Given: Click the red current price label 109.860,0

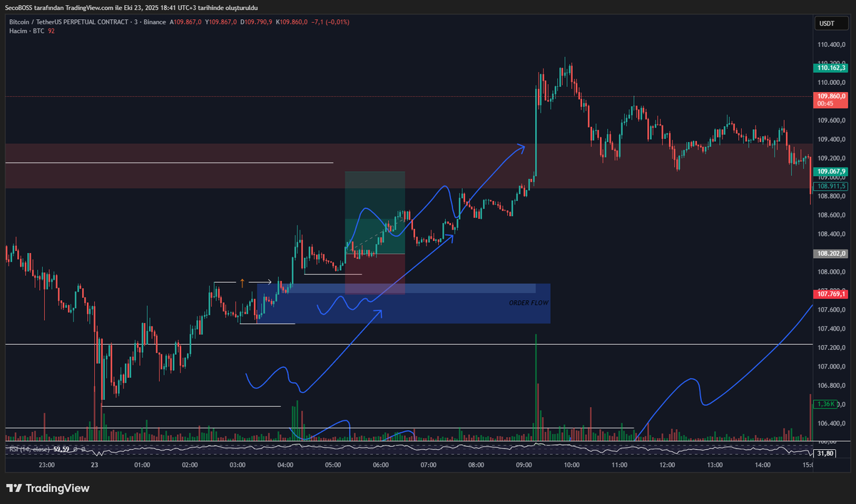Looking at the screenshot, I should 832,96.
